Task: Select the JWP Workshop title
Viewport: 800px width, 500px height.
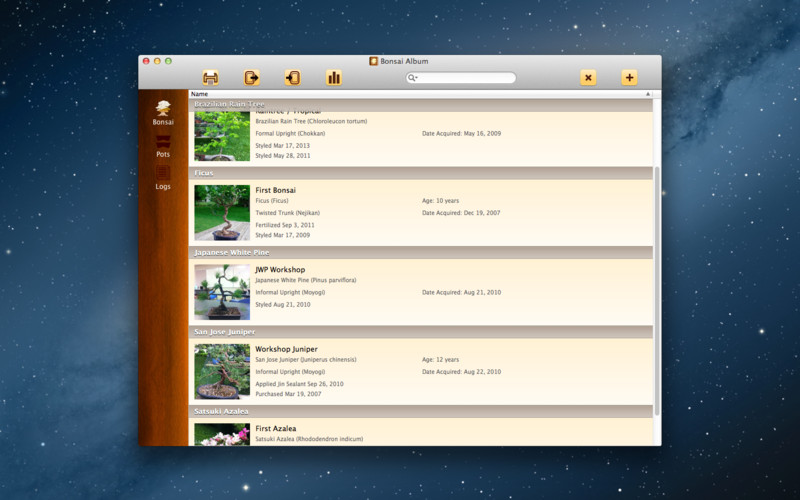Action: (x=280, y=269)
